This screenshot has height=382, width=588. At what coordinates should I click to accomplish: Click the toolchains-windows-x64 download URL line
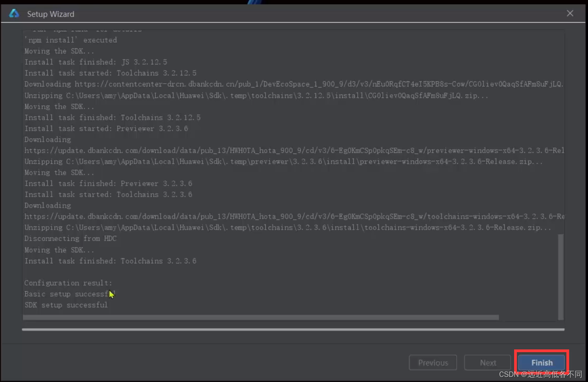294,217
